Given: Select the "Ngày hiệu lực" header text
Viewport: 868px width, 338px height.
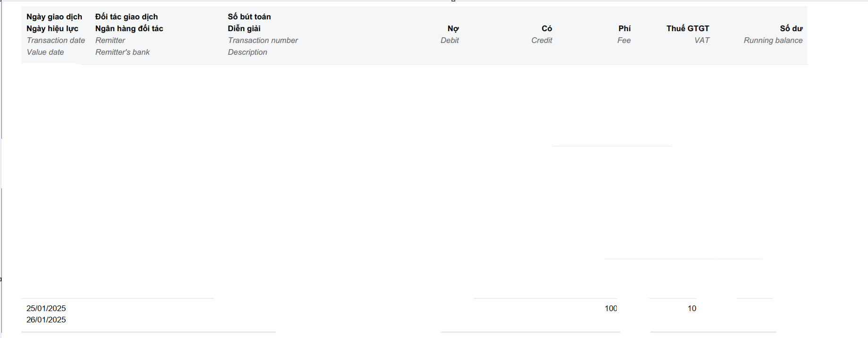Looking at the screenshot, I should (x=52, y=29).
